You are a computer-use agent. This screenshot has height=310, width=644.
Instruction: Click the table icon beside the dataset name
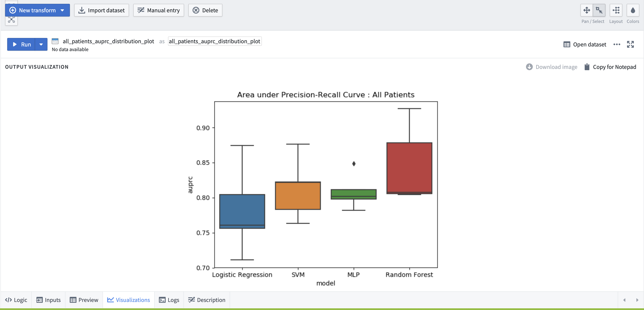pos(55,41)
